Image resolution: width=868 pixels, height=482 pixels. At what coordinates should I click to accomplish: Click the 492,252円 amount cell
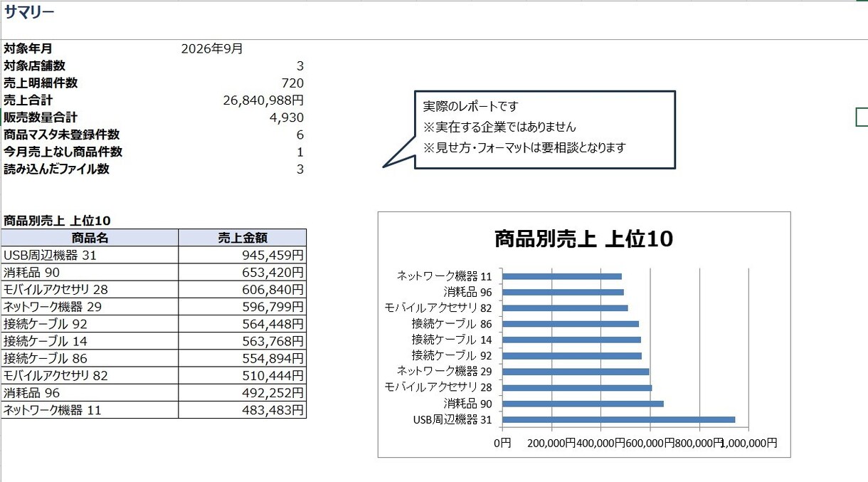(x=243, y=392)
